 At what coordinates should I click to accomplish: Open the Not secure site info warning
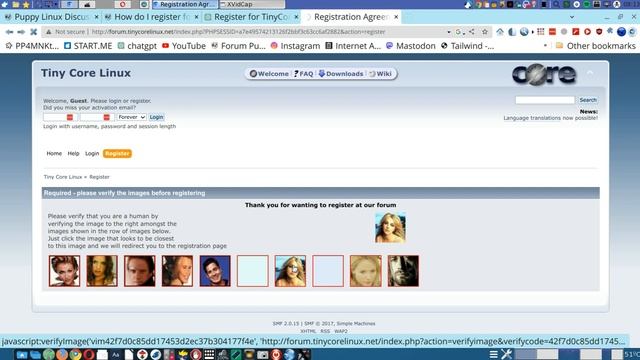66,32
